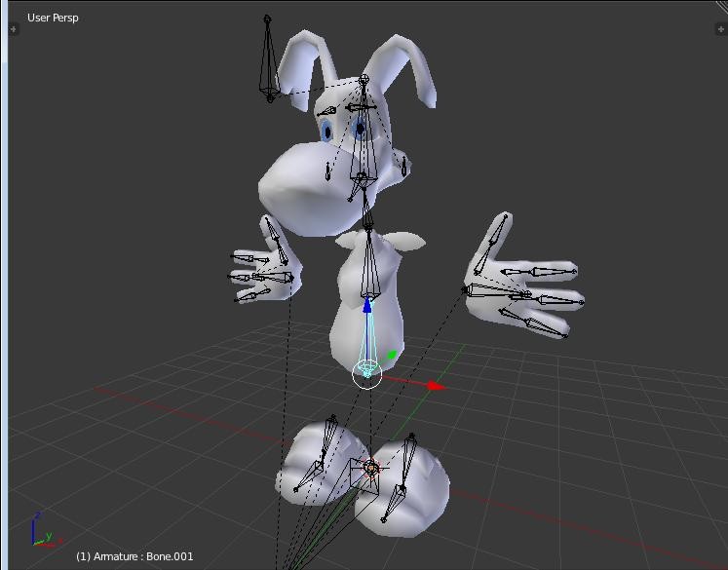Click the red X-axis manipulator arrow
728x570 pixels.
point(436,386)
